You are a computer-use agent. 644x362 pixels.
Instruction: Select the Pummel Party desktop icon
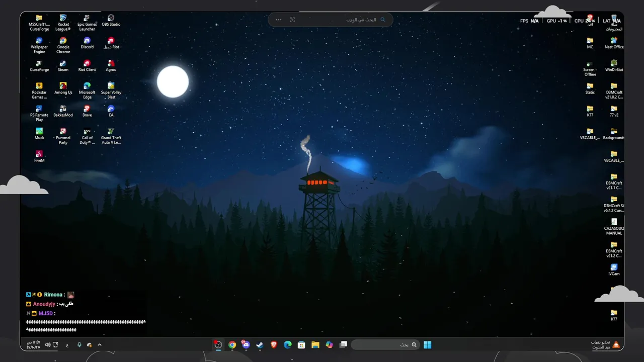pos(63,136)
